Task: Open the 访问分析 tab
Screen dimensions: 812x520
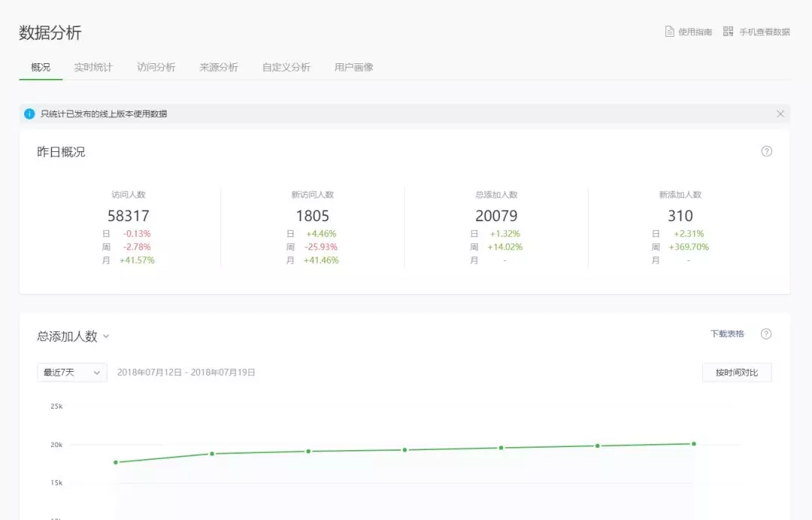Action: [x=156, y=68]
